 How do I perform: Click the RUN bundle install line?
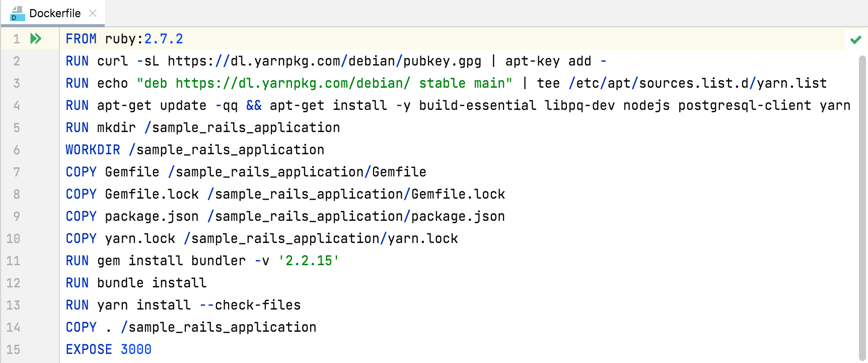tap(136, 283)
